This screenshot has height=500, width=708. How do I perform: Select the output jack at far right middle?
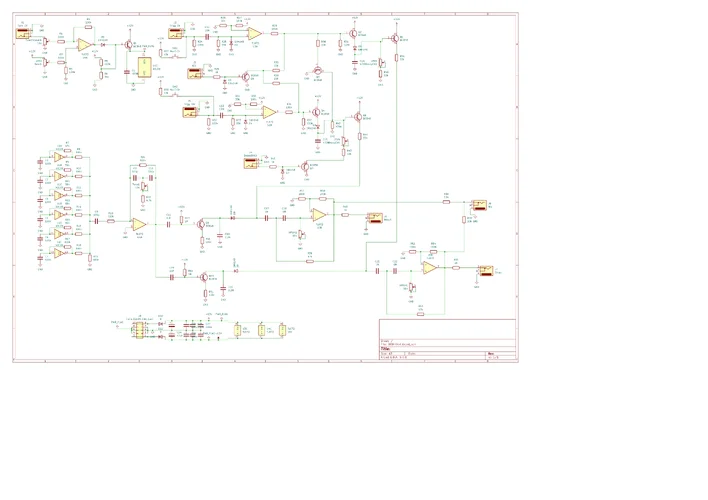(x=479, y=205)
